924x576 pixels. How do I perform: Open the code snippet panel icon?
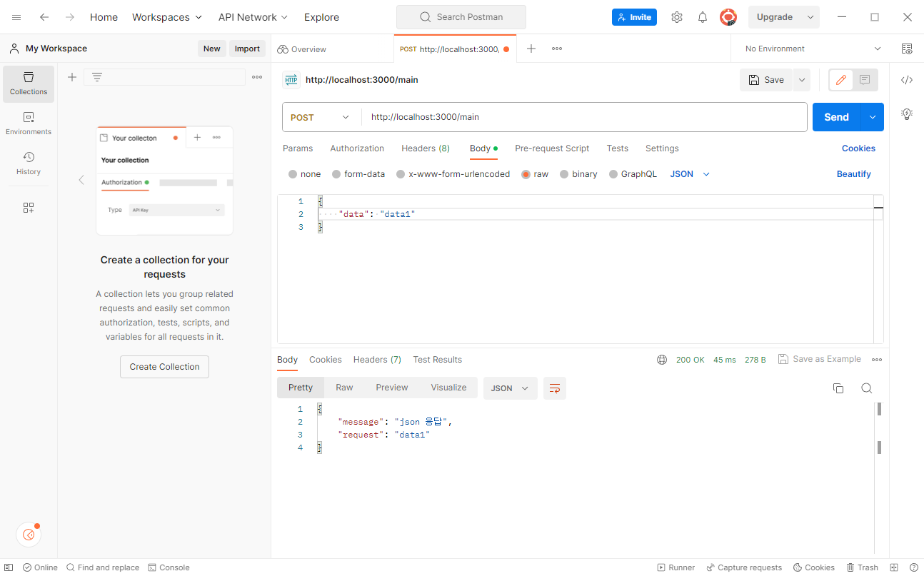(907, 80)
